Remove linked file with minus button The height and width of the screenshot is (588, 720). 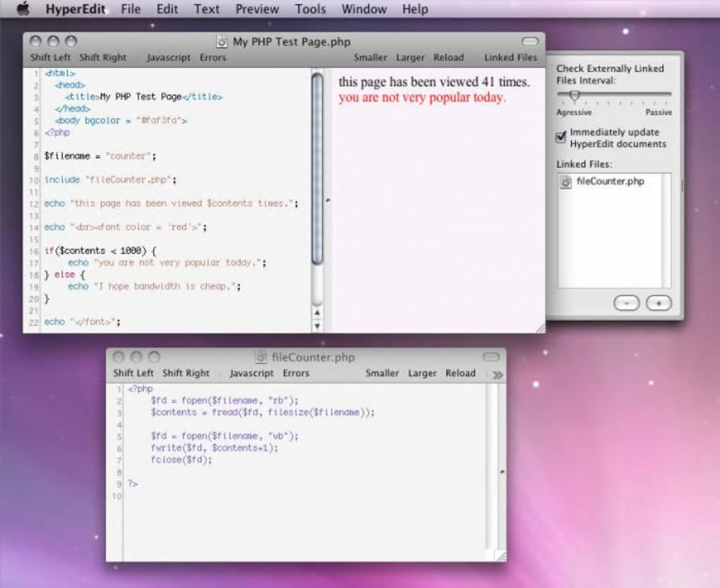626,303
